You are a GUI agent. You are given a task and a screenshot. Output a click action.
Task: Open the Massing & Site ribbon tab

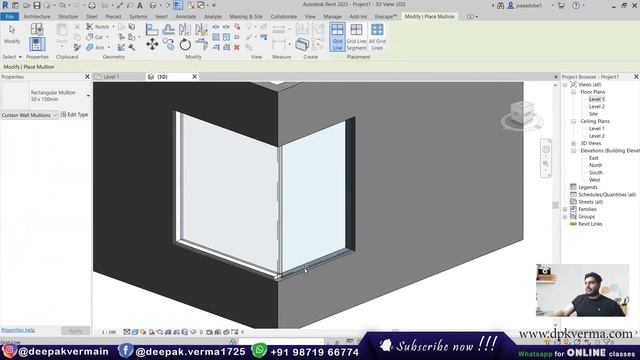pos(246,16)
